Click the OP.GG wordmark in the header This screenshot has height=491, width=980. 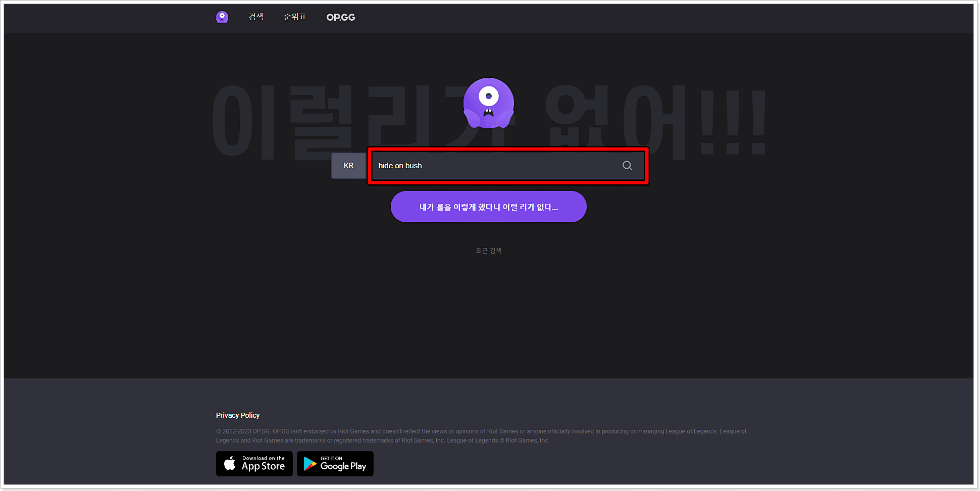click(341, 17)
